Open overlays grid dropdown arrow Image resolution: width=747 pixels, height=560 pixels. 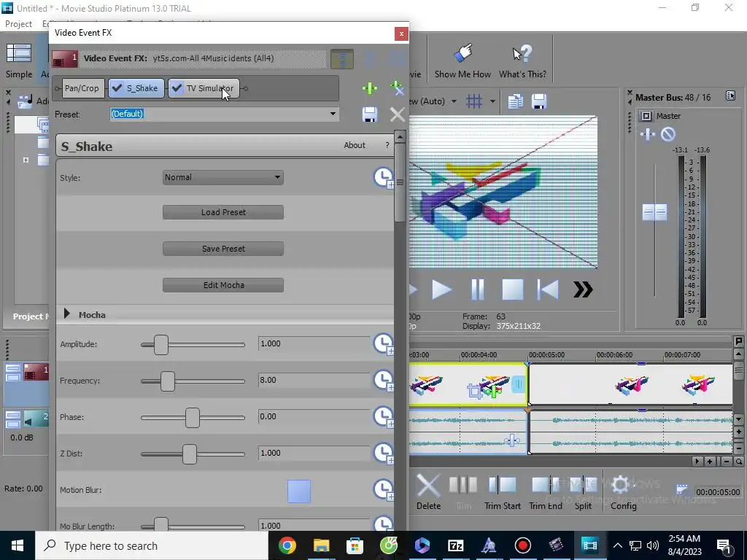coord(492,101)
